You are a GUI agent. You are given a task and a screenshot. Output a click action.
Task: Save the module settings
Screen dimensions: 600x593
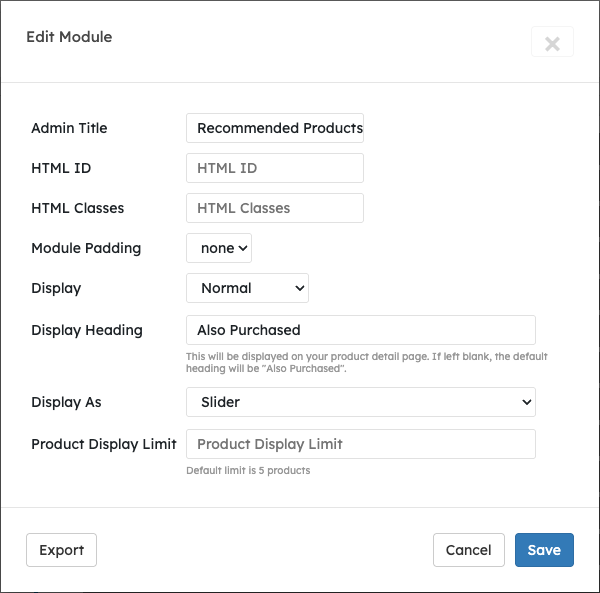[x=544, y=550]
